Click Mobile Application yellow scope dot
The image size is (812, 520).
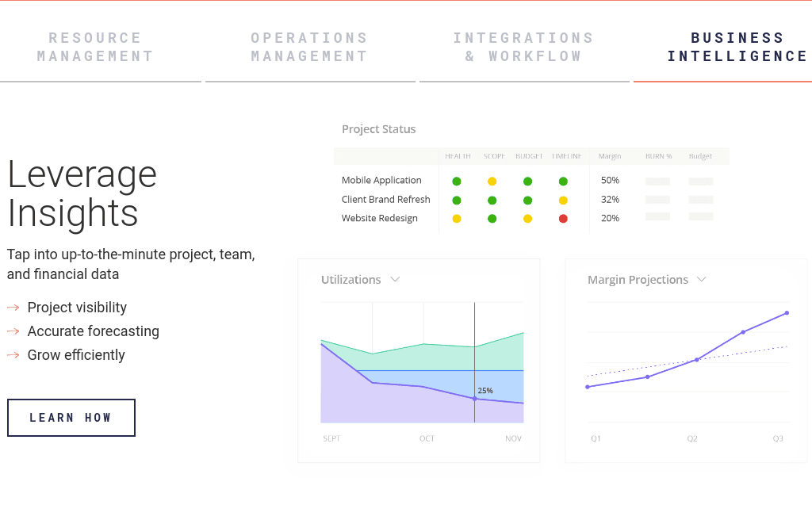[492, 182]
